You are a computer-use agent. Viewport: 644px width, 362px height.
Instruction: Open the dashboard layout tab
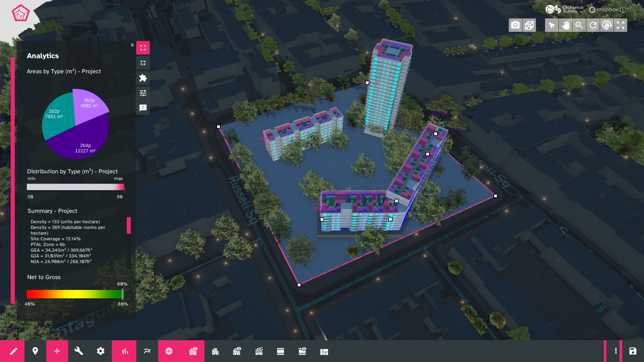click(x=324, y=352)
